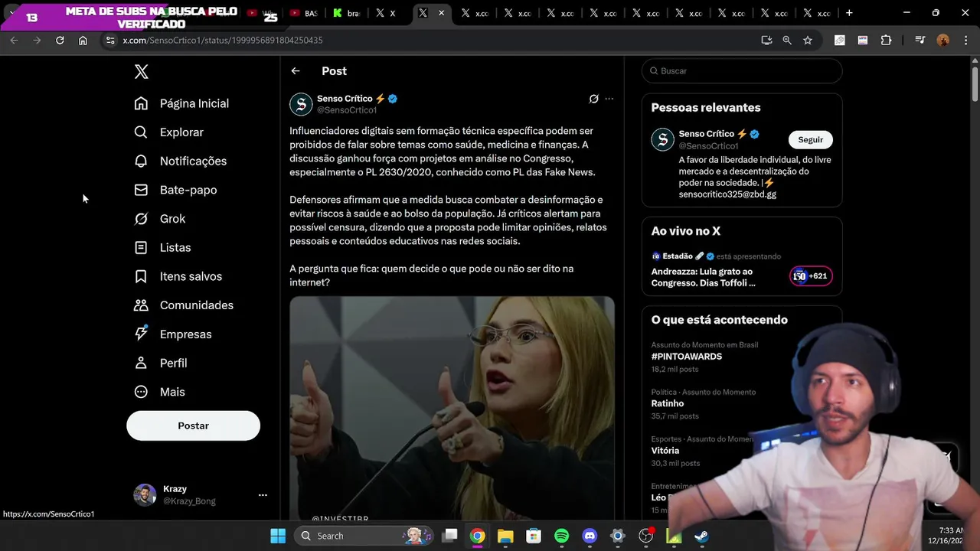Open the @SensoCrtico1 handle on the post
The height and width of the screenshot is (551, 980).
pyautogui.click(x=347, y=110)
